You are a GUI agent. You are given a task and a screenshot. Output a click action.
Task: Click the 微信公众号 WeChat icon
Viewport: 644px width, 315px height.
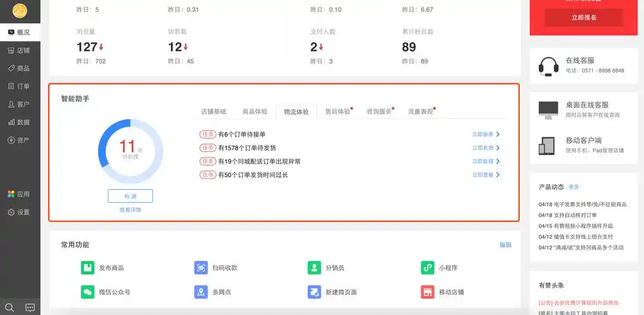click(88, 292)
